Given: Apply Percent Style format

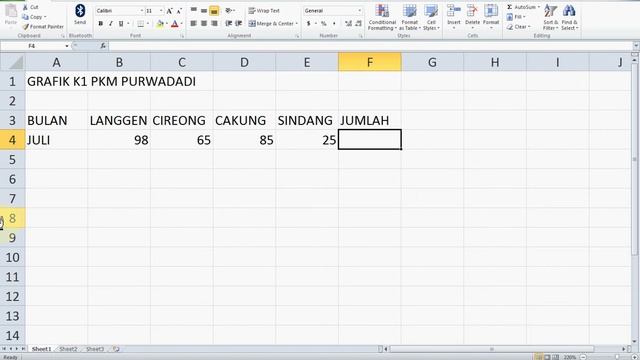Looking at the screenshot, I should (324, 24).
